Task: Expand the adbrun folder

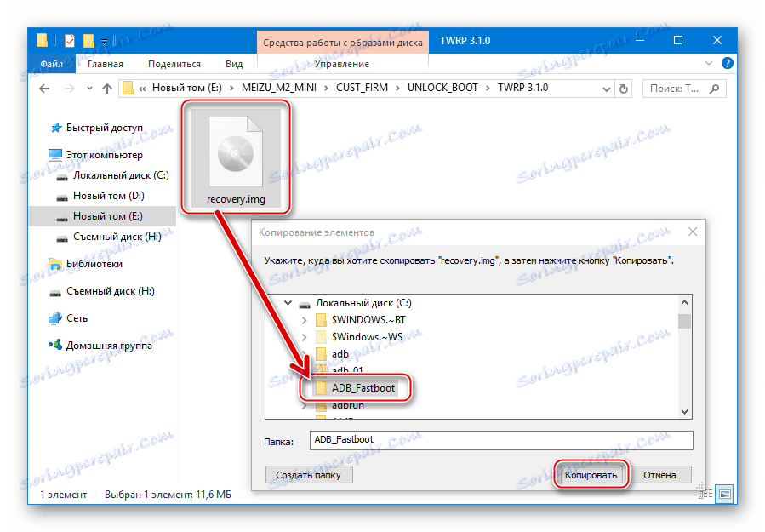Action: [305, 405]
